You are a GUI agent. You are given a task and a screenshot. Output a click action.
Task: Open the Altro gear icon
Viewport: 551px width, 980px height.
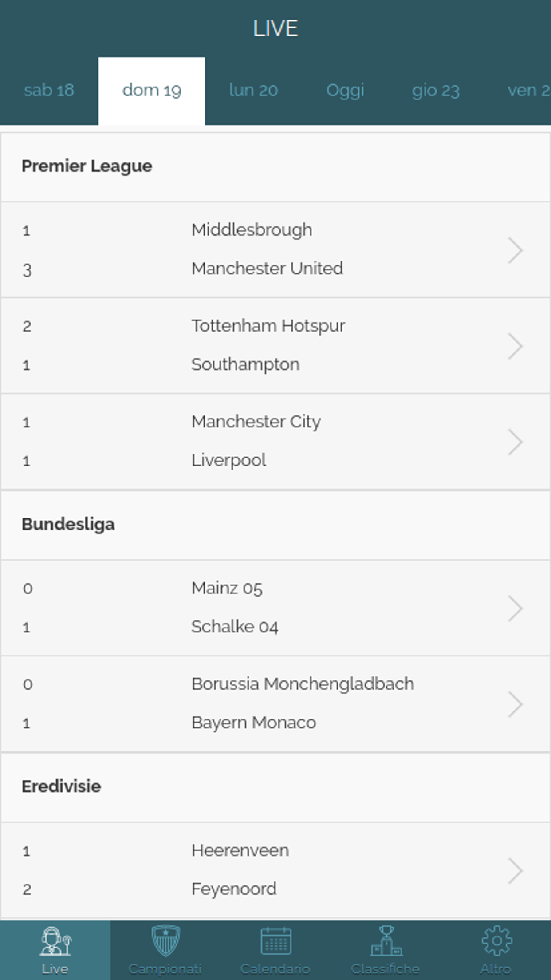(x=496, y=940)
